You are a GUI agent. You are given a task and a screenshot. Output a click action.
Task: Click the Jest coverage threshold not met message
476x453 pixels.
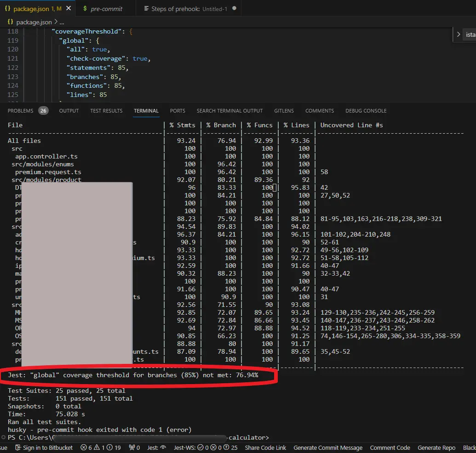coord(133,375)
